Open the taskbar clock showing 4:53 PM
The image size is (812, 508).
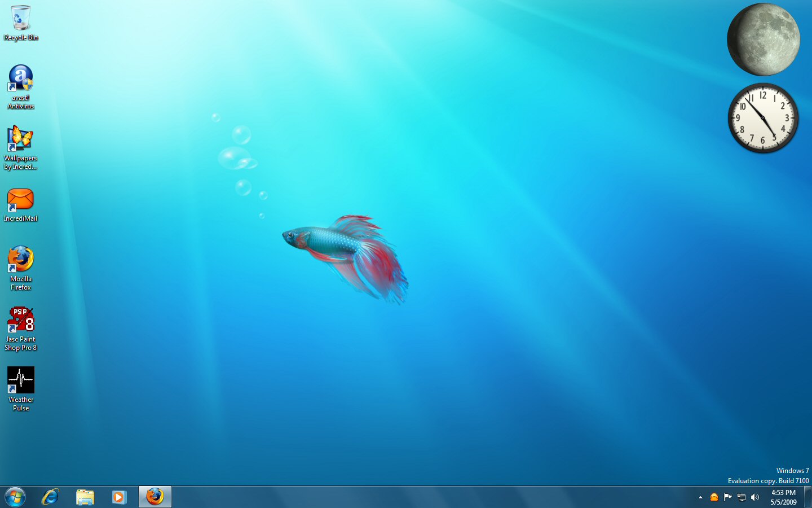click(783, 497)
